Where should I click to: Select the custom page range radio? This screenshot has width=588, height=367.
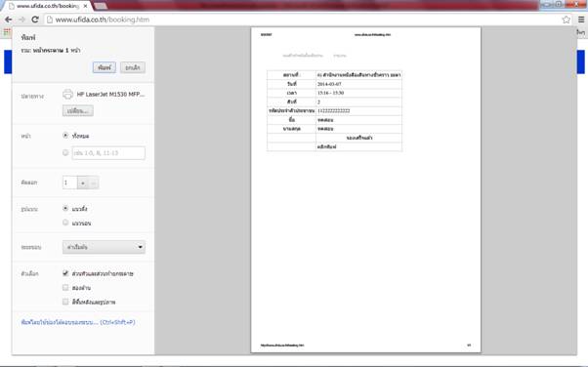(x=65, y=152)
